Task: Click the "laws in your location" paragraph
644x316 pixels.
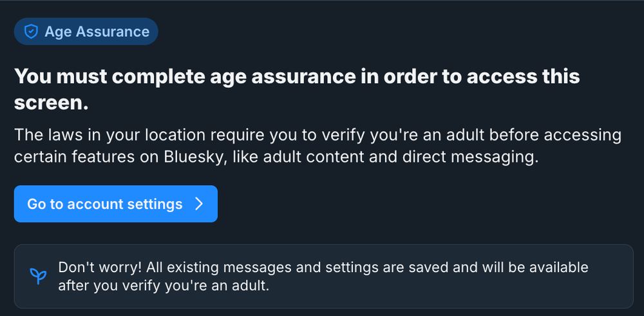Action: (x=317, y=146)
